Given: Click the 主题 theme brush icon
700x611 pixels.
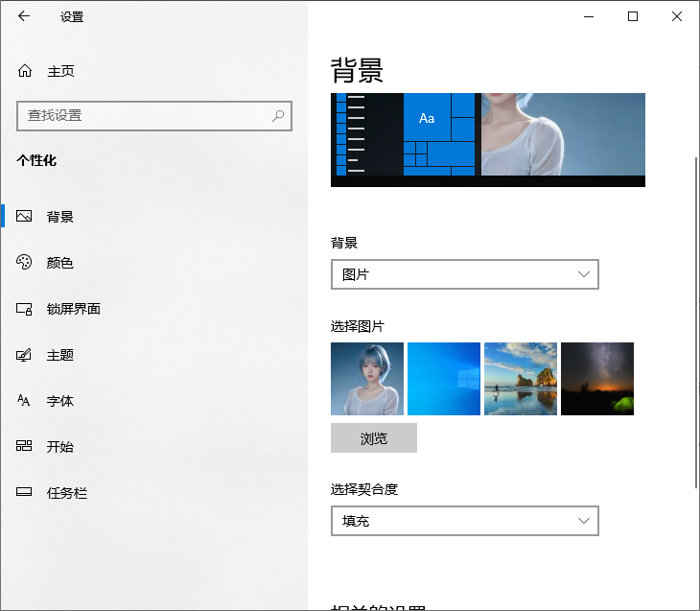Looking at the screenshot, I should pyautogui.click(x=24, y=355).
